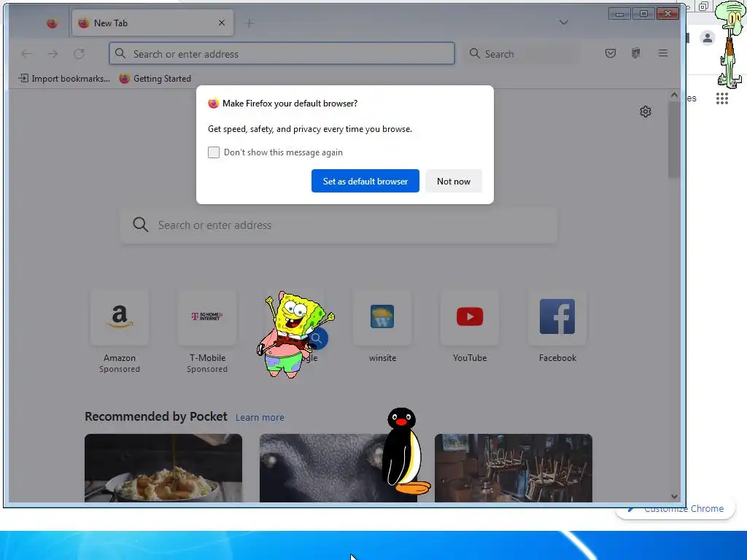
Task: Click the Pingu penguin desktop character
Action: click(406, 451)
